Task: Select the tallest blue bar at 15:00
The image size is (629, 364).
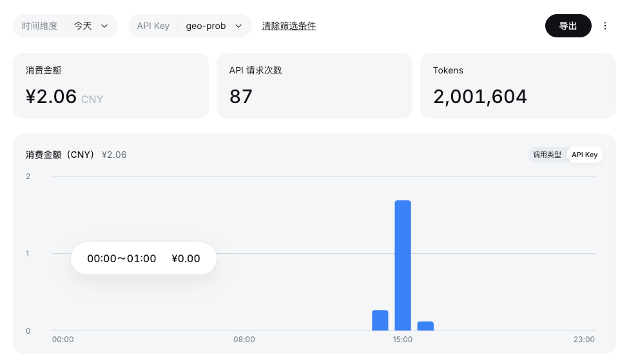Action: (403, 265)
